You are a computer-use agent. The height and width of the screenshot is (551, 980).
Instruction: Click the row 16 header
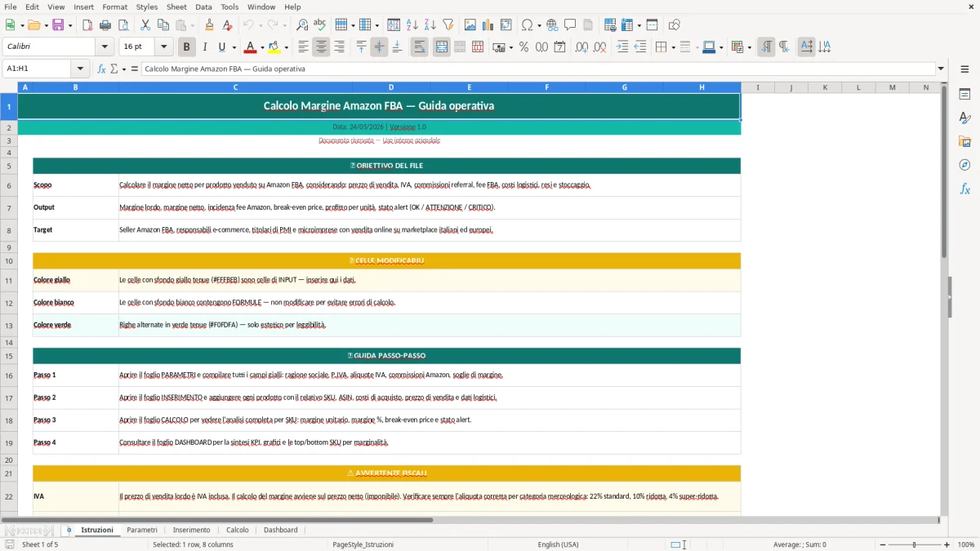point(9,375)
